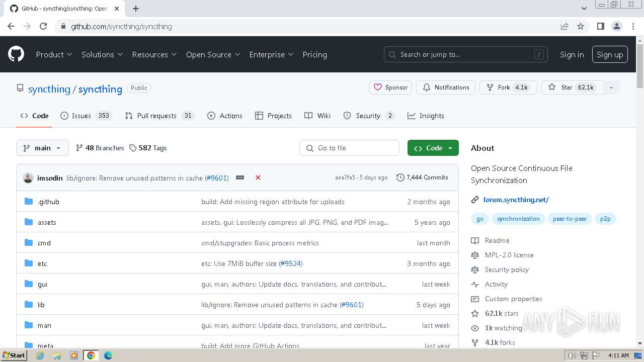Star the syncthing repository
The height and width of the screenshot is (362, 644).
[572, 87]
